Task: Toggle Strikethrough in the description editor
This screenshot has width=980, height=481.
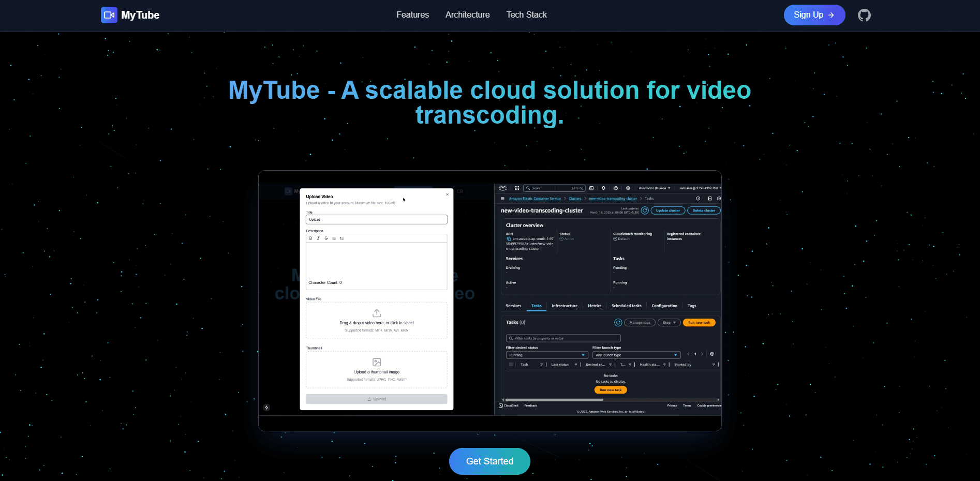Action: (326, 238)
